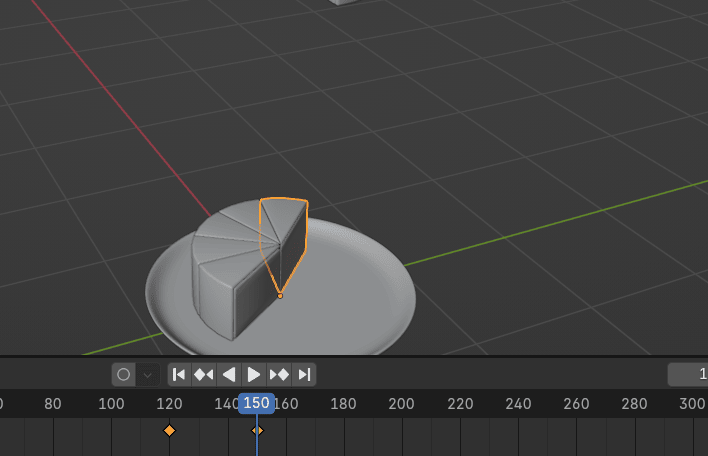Click frame 80 on the timeline ruler

(x=53, y=404)
